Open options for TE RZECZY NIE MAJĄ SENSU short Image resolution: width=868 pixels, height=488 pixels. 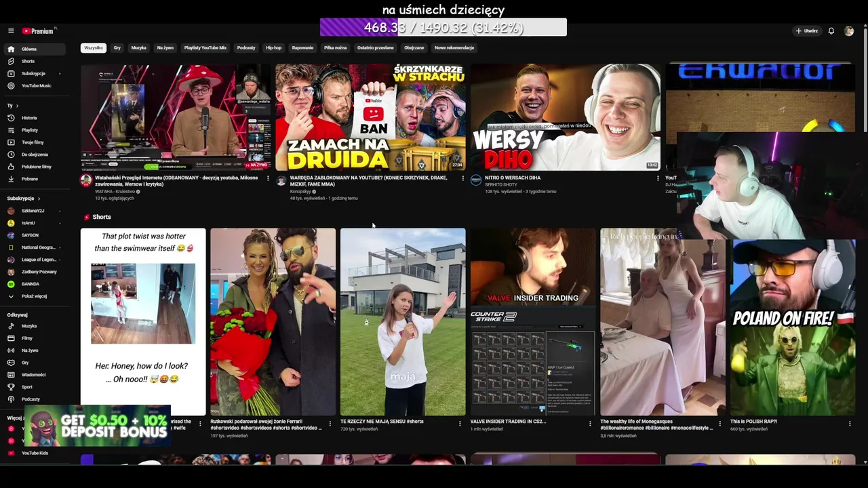click(460, 424)
